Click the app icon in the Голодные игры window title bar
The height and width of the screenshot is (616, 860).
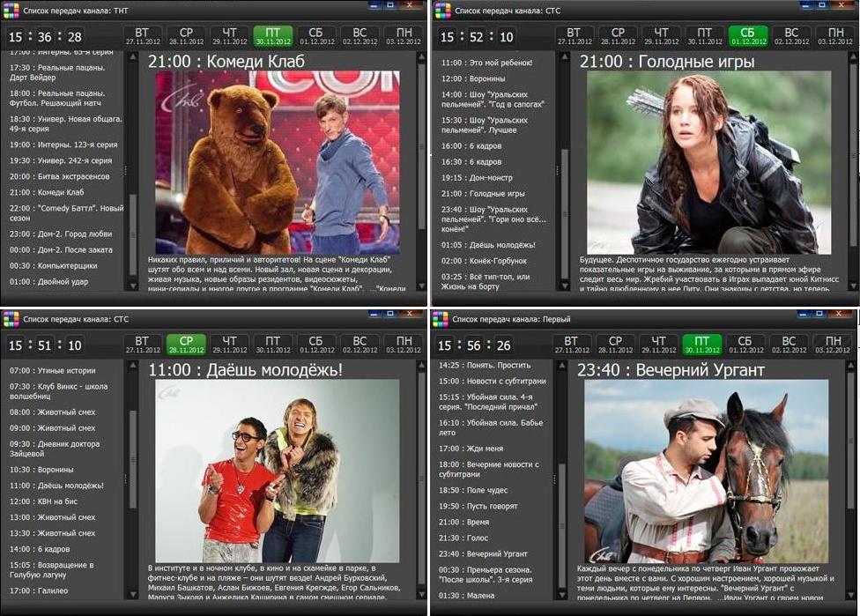coord(441,11)
